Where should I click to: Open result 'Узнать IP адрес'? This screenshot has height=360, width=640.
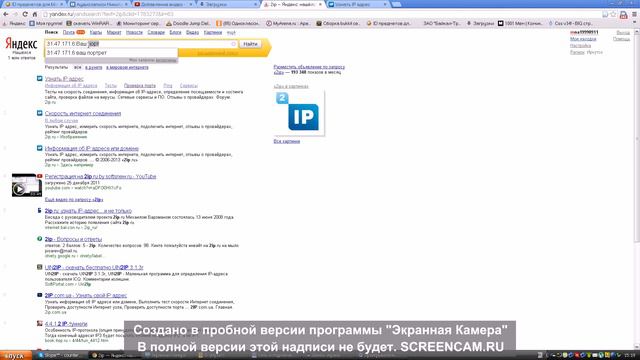[64, 79]
